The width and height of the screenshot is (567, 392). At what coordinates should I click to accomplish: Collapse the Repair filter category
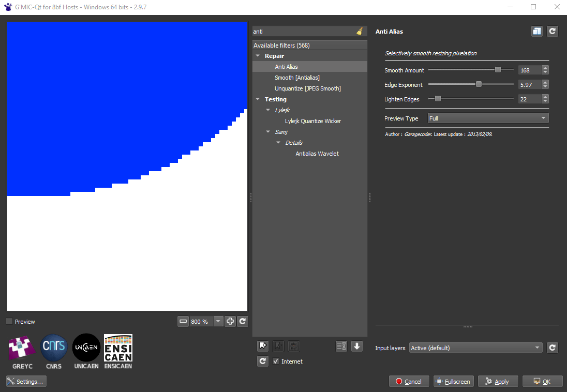click(x=257, y=55)
